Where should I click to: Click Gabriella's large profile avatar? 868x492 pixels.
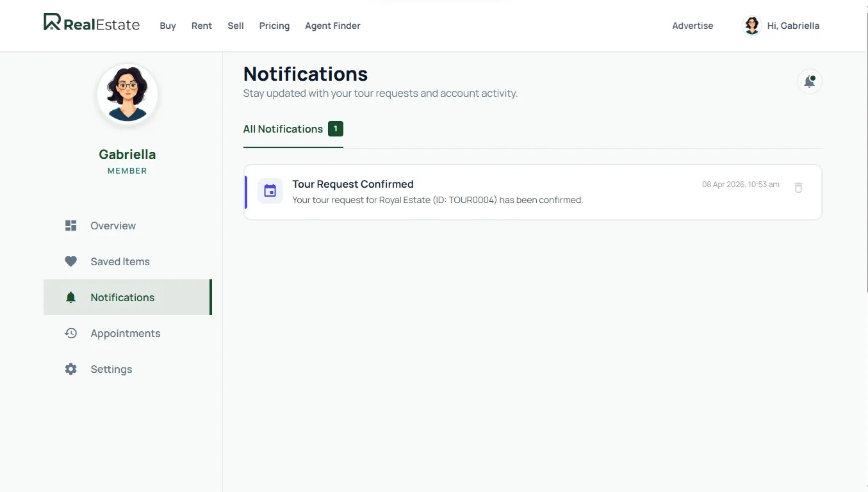tap(127, 94)
